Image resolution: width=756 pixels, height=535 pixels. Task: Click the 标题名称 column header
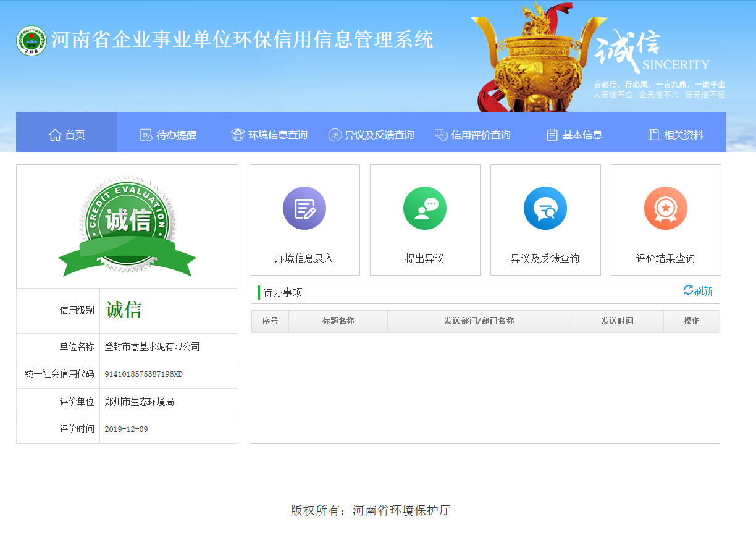338,321
